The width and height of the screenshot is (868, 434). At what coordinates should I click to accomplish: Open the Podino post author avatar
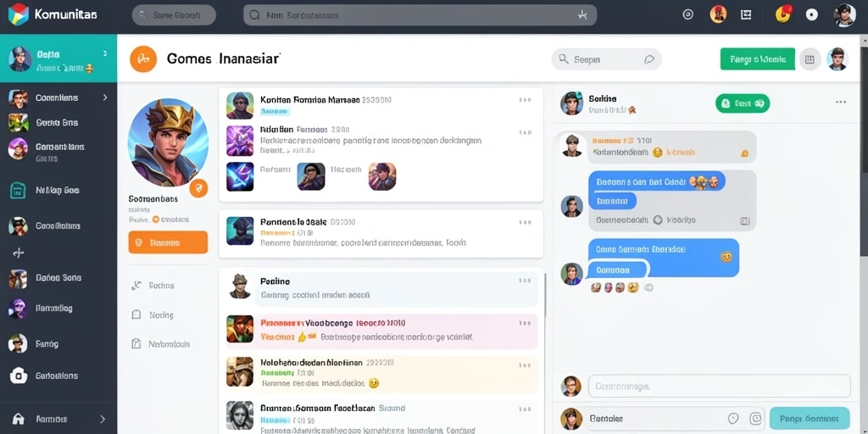(240, 287)
